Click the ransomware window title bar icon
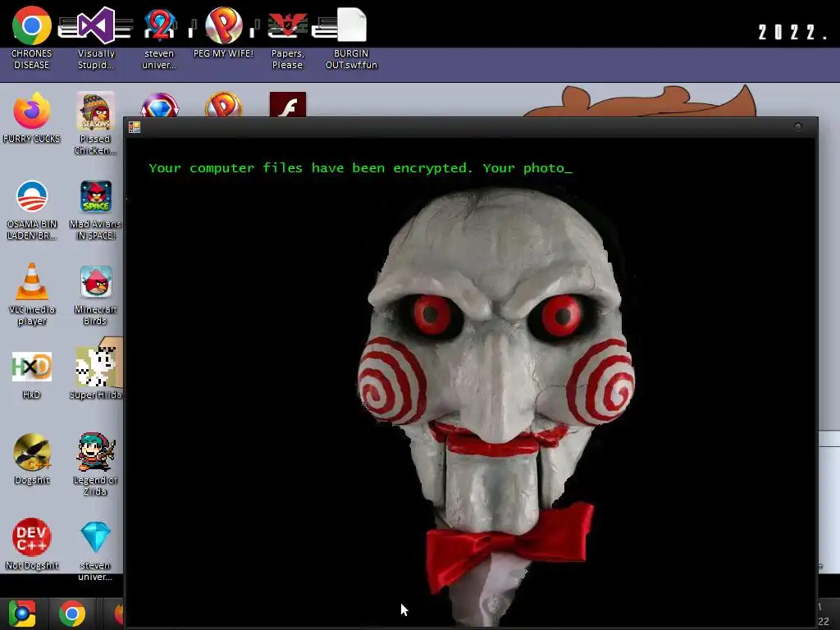Image resolution: width=840 pixels, height=630 pixels. click(x=135, y=127)
